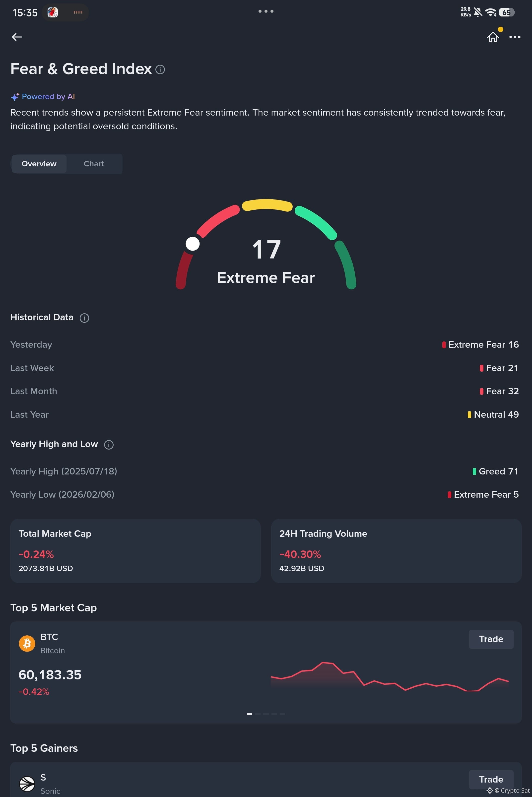Tap the Historical Data heading
This screenshot has height=797, width=532.
(42, 317)
